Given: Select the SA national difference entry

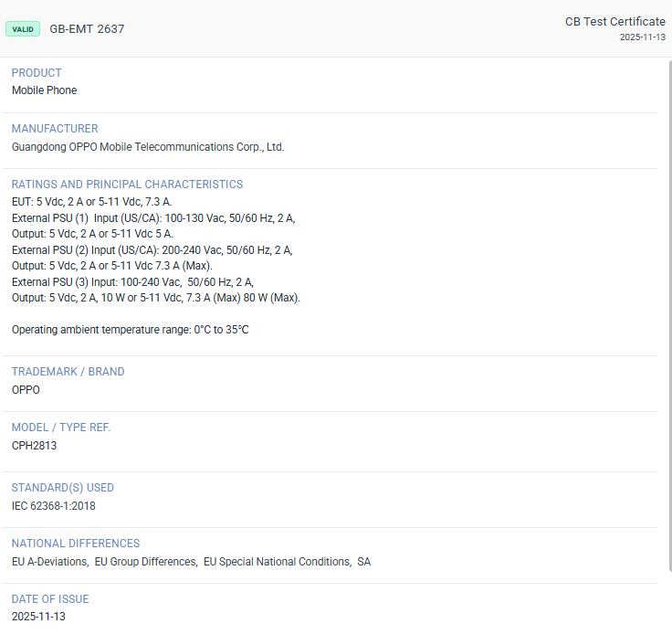Looking at the screenshot, I should click(x=363, y=562).
